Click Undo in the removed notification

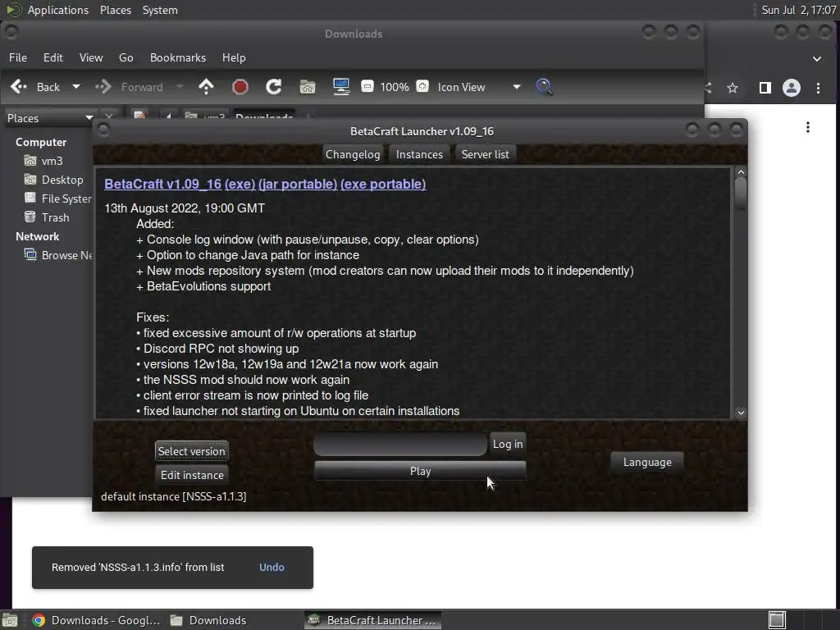pyautogui.click(x=272, y=567)
